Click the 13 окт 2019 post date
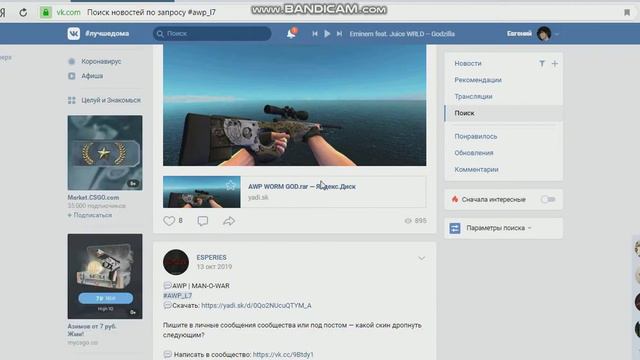This screenshot has height=360, width=640. tap(214, 267)
